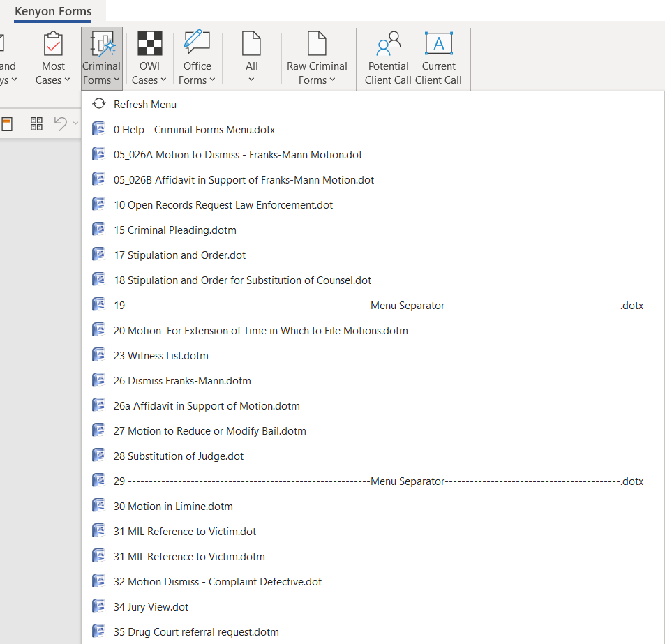The width and height of the screenshot is (665, 644).
Task: Open 05_026B Affidavit in Support of Franks-Mann
Action: pyautogui.click(x=373, y=180)
